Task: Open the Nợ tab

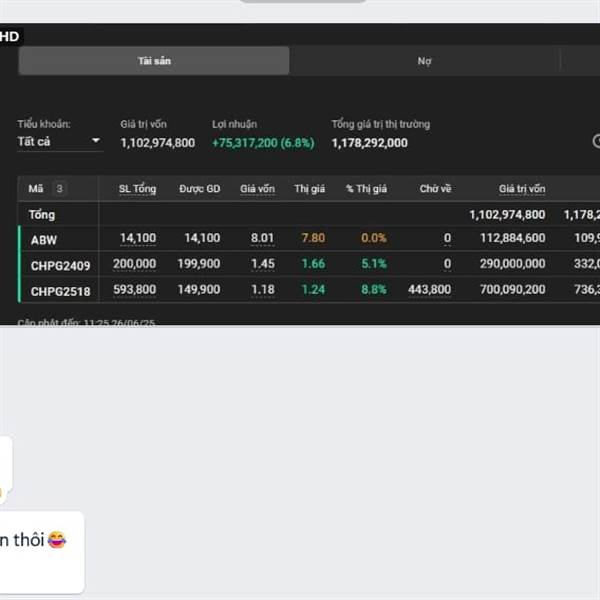Action: pyautogui.click(x=424, y=61)
